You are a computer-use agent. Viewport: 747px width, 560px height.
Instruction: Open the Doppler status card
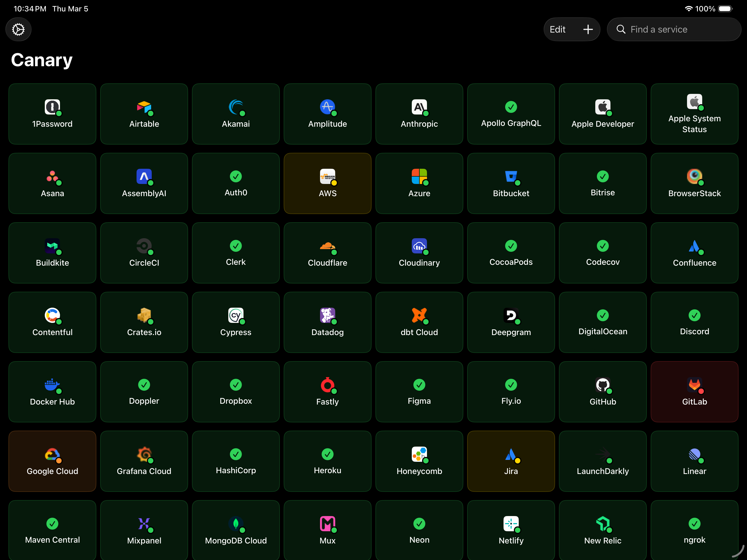[x=144, y=392]
